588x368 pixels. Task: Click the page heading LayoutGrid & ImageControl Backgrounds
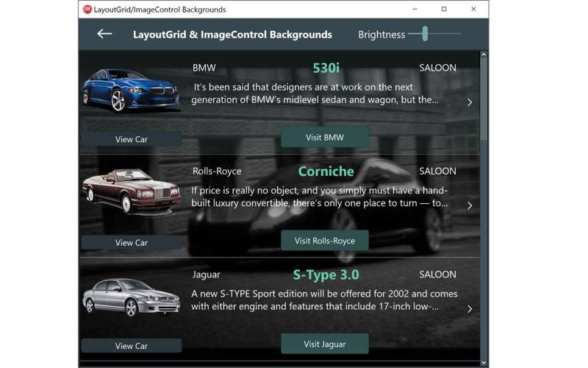[232, 35]
